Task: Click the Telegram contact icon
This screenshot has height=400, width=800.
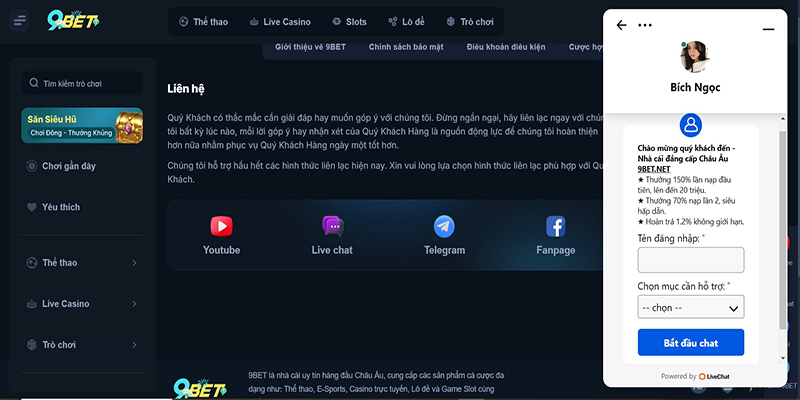Action: pyautogui.click(x=444, y=227)
